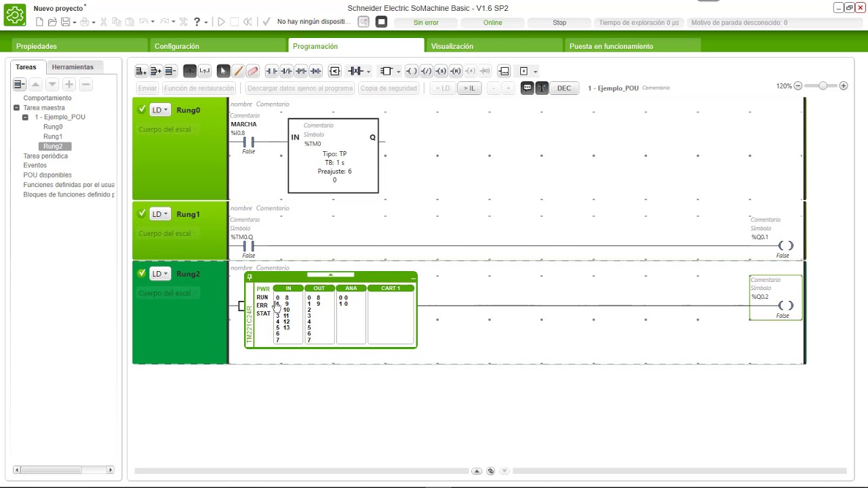868x488 pixels.
Task: Select the pointer selection tool
Action: point(223,71)
